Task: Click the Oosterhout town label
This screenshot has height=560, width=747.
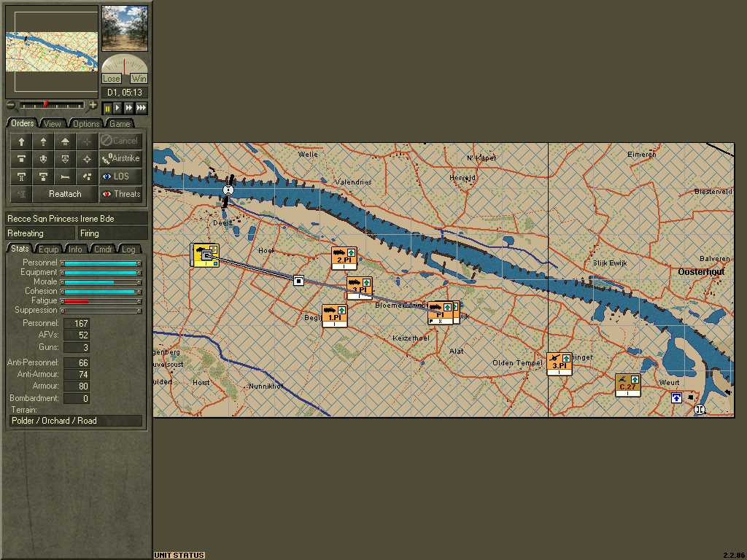Action: click(x=701, y=271)
